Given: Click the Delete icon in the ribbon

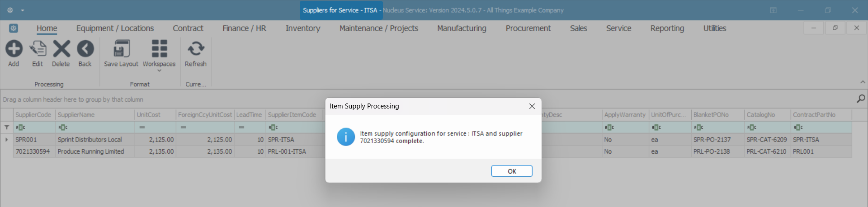Looking at the screenshot, I should [61, 49].
